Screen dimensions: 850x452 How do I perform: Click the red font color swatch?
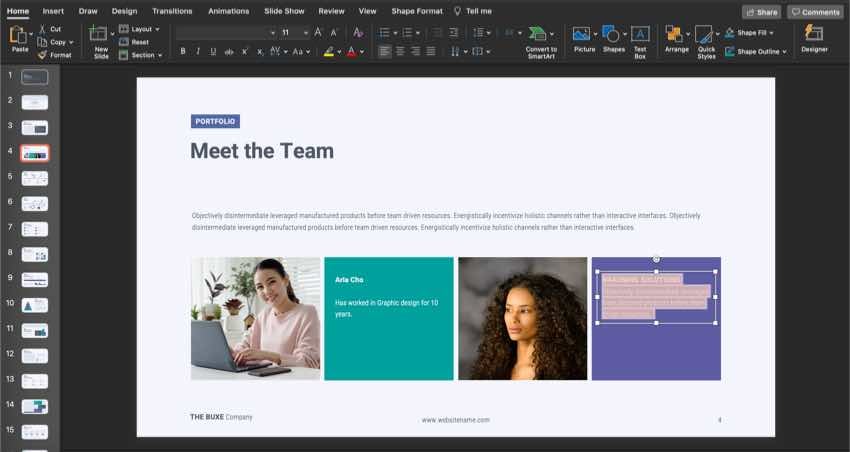(349, 51)
